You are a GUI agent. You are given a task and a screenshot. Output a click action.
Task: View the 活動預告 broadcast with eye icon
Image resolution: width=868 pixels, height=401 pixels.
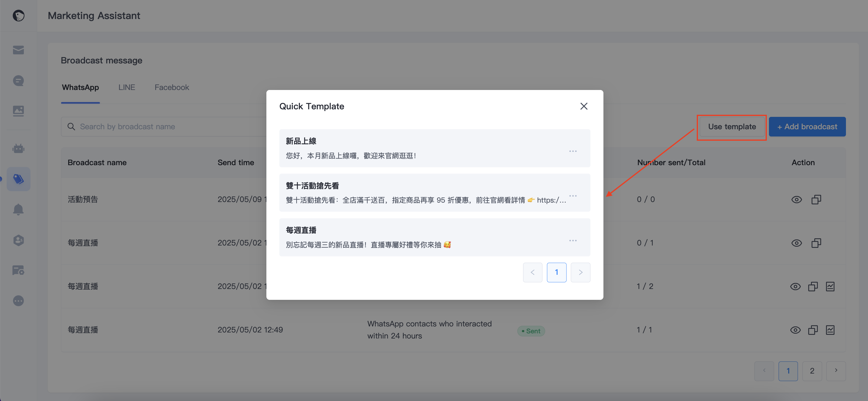click(796, 200)
